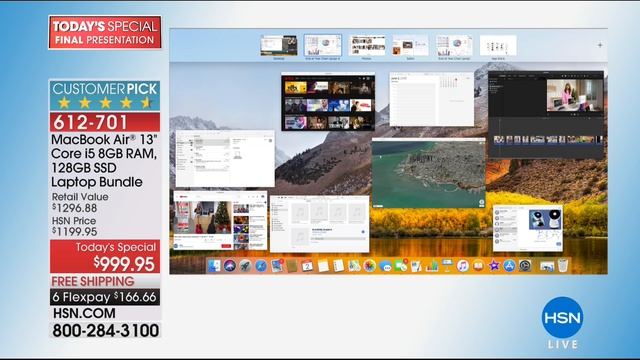Open the folder stack beside Trash
This screenshot has width=640, height=360.
tap(547, 266)
